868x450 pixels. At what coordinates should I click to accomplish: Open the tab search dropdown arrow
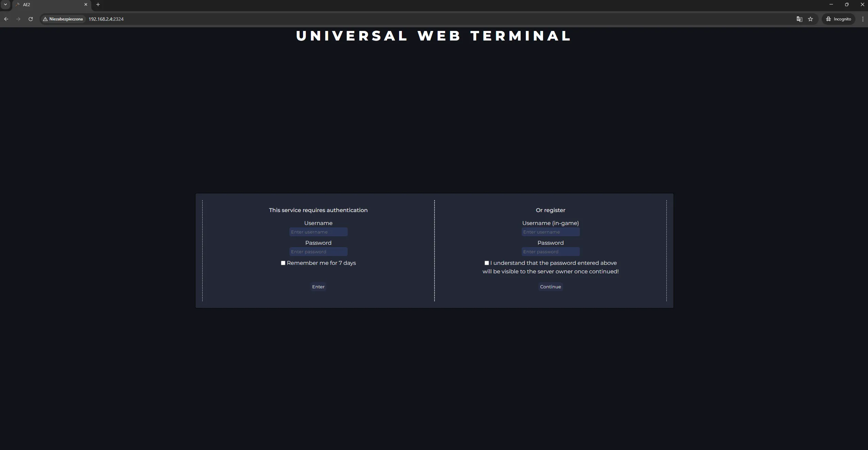(x=5, y=4)
